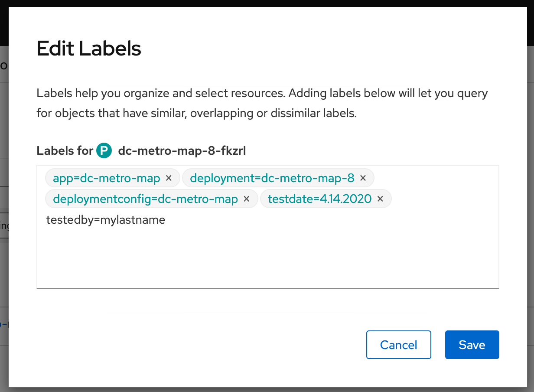Click the testdate=4.14.2020 chip text
The image size is (534, 392).
pos(319,199)
